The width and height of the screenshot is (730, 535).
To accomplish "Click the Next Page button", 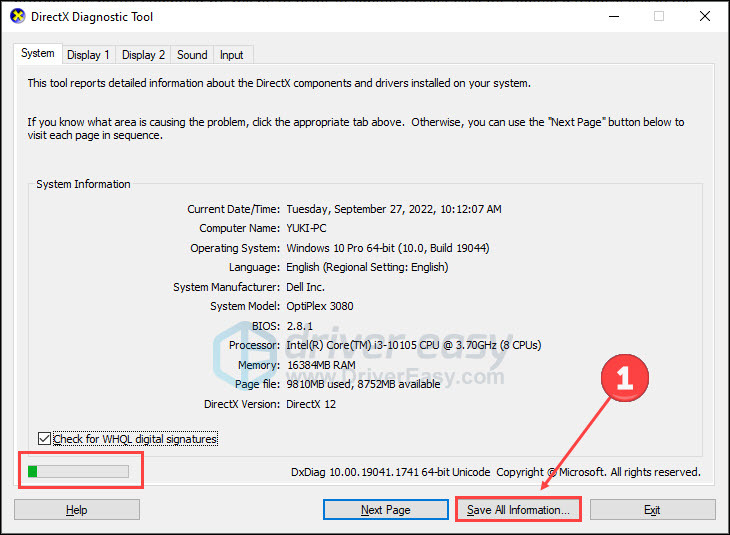I will 386,510.
